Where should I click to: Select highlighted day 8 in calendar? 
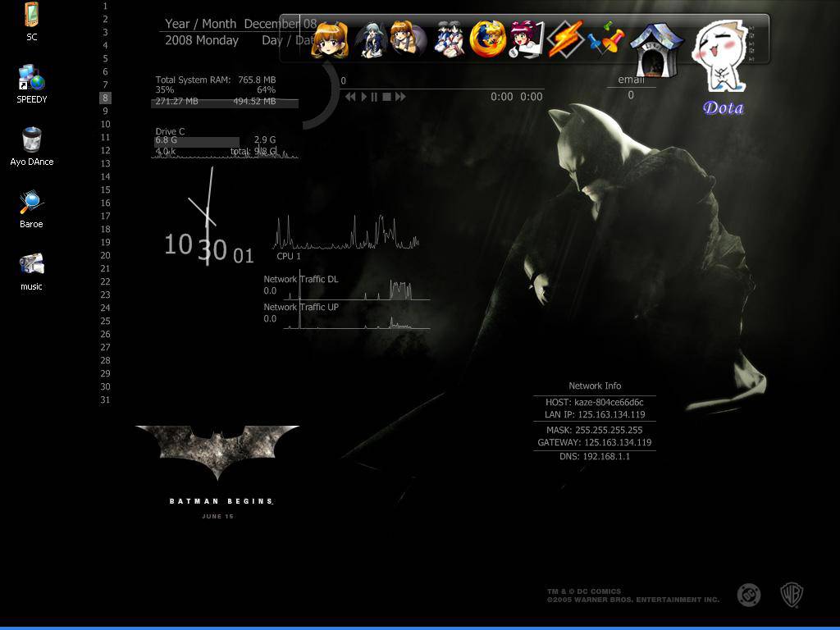105,98
